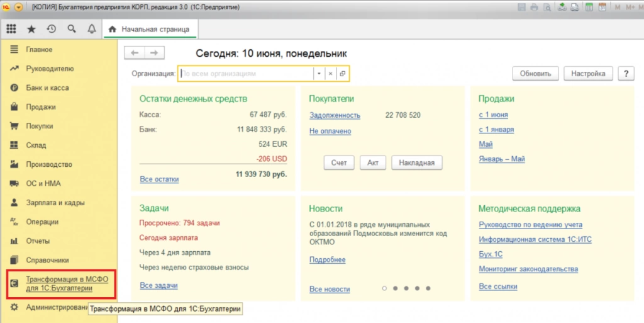Open Мониторинг законодательства link

(528, 269)
